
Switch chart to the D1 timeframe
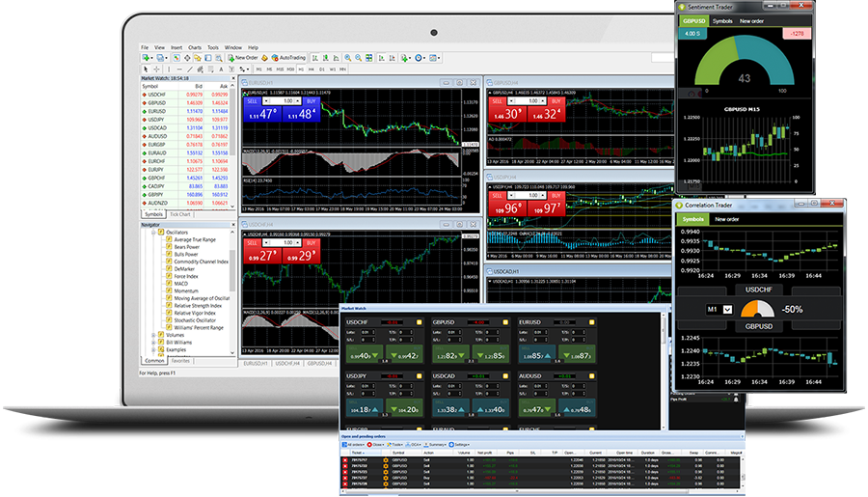coord(322,69)
